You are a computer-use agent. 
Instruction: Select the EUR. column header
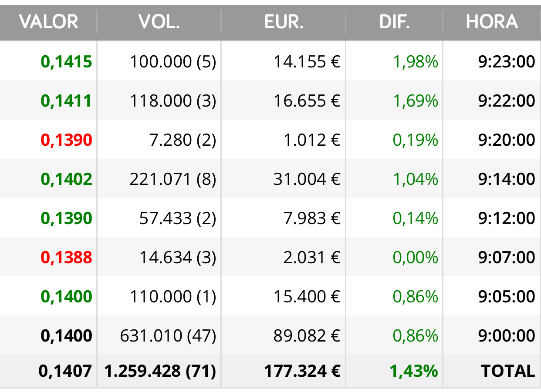(x=284, y=21)
